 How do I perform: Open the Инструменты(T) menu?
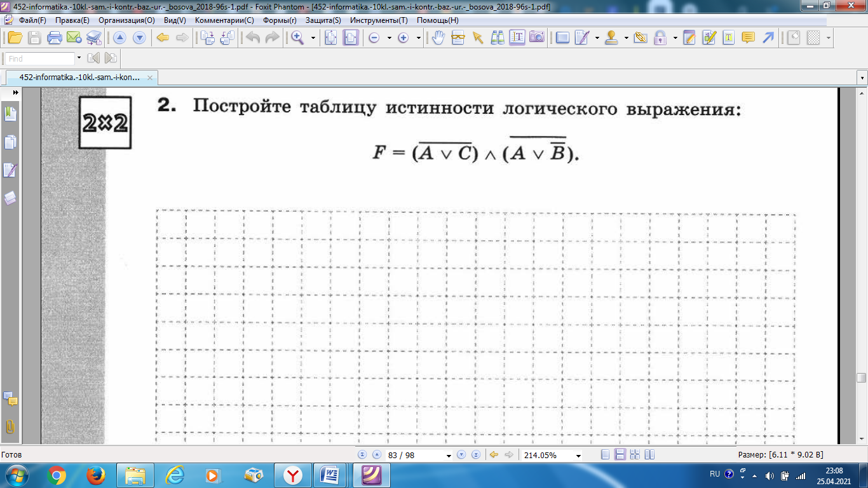(379, 20)
